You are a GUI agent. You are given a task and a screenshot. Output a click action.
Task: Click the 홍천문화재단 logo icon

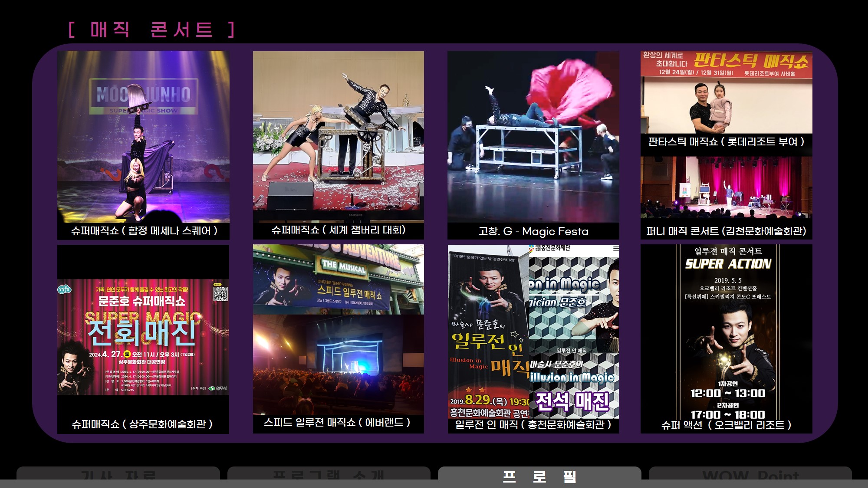pos(532,248)
